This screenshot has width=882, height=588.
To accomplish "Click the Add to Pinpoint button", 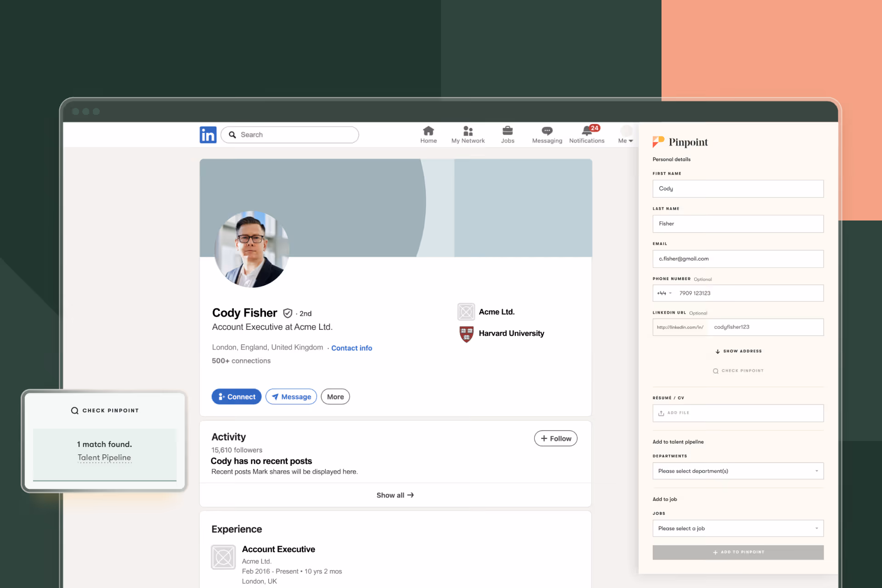I will [x=738, y=552].
